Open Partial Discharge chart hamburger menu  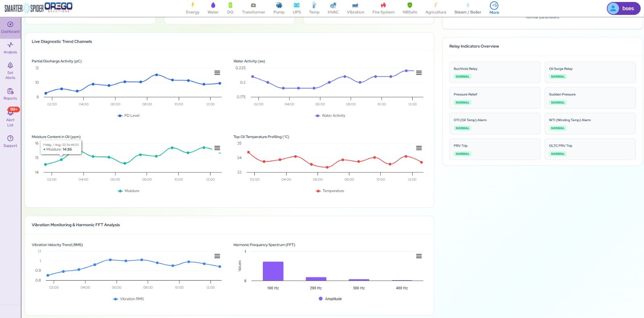[x=217, y=73]
